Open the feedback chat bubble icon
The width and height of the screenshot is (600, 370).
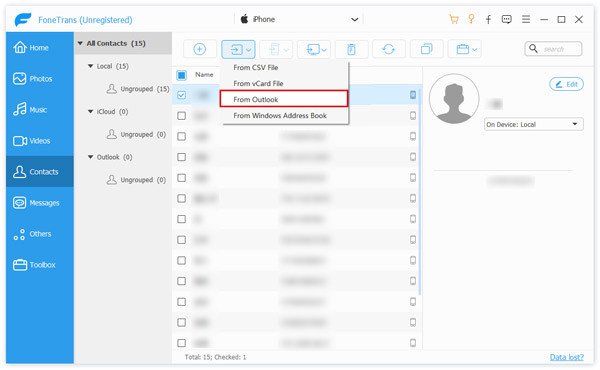[x=507, y=20]
